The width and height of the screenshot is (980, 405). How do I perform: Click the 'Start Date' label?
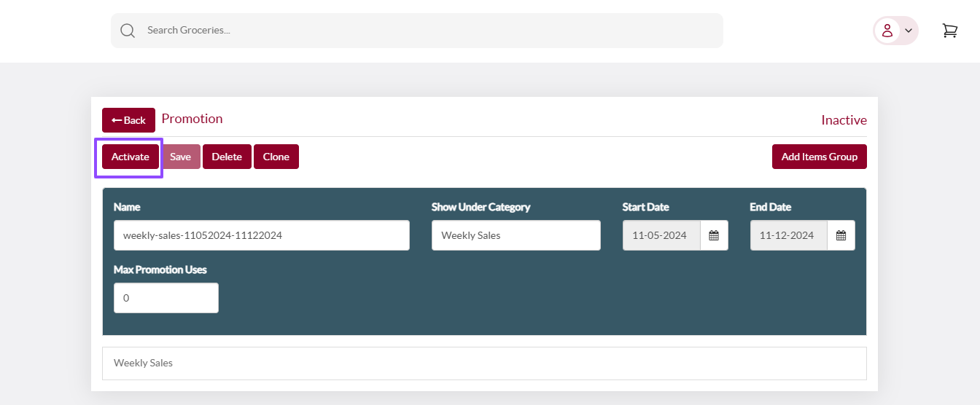pos(645,207)
